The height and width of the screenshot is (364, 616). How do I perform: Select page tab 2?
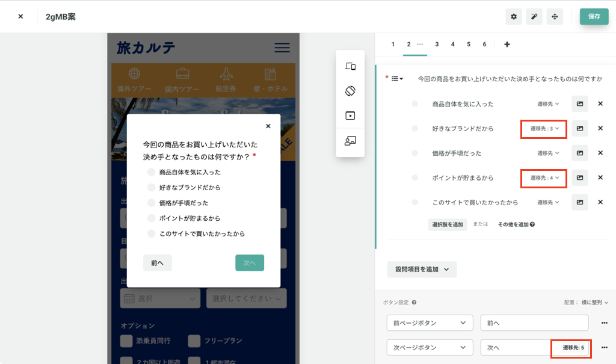(408, 45)
